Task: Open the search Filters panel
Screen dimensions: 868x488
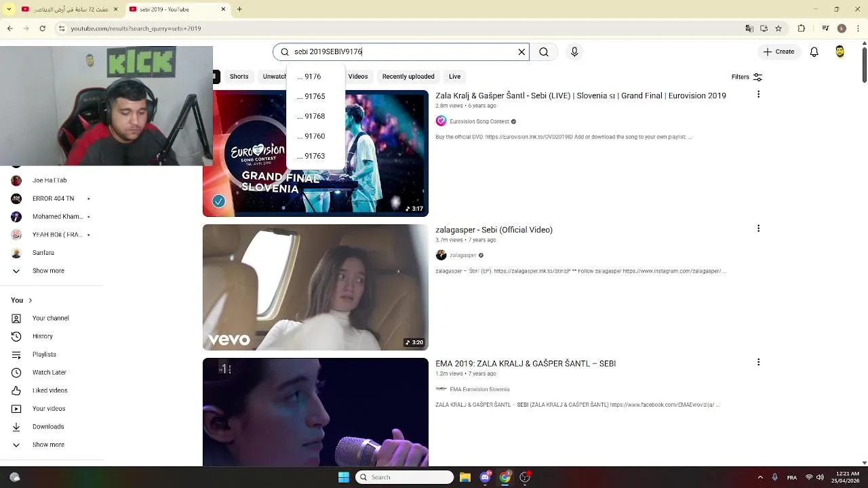Action: coord(747,77)
